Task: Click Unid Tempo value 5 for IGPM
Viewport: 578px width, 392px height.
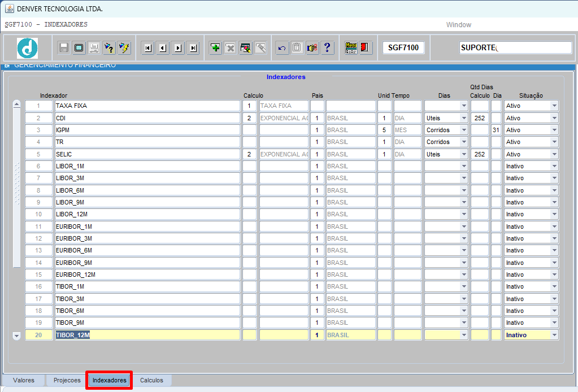Action: click(x=384, y=130)
